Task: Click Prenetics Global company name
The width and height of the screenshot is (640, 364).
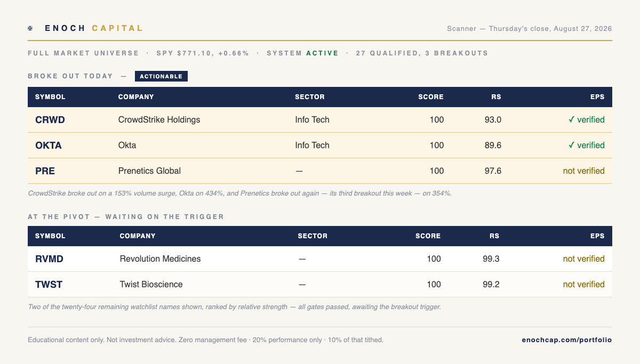Action: coord(149,171)
